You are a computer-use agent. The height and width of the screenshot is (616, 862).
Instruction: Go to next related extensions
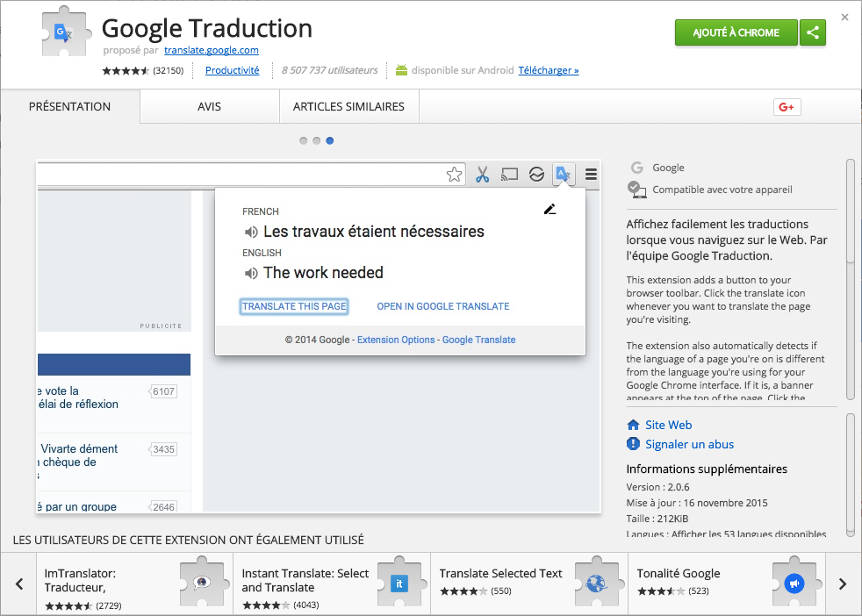point(843,584)
